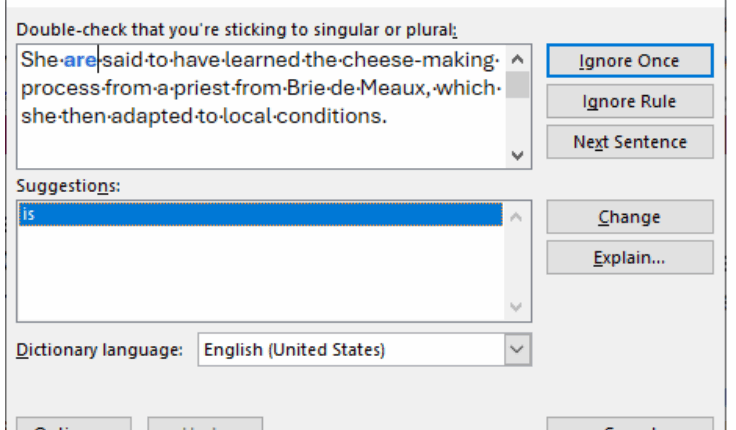Open the Dictionary language dropdown arrow
Screen dimensions: 736x430
516,350
